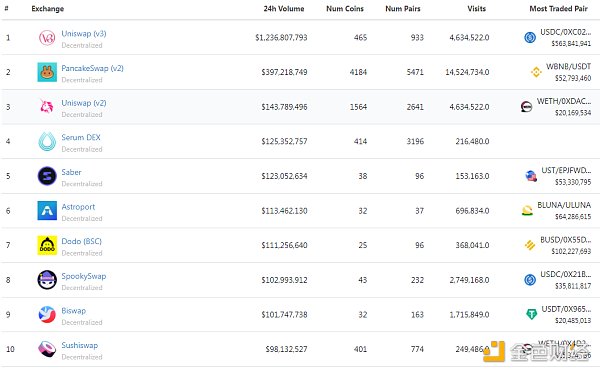Click the Astroport logo icon
The width and height of the screenshot is (600, 373).
click(x=47, y=211)
